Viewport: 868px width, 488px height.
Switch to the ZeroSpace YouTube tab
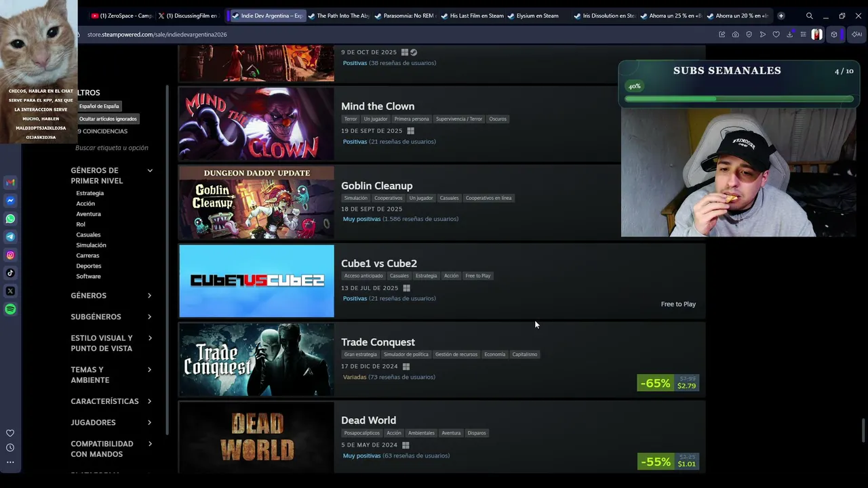tap(122, 16)
